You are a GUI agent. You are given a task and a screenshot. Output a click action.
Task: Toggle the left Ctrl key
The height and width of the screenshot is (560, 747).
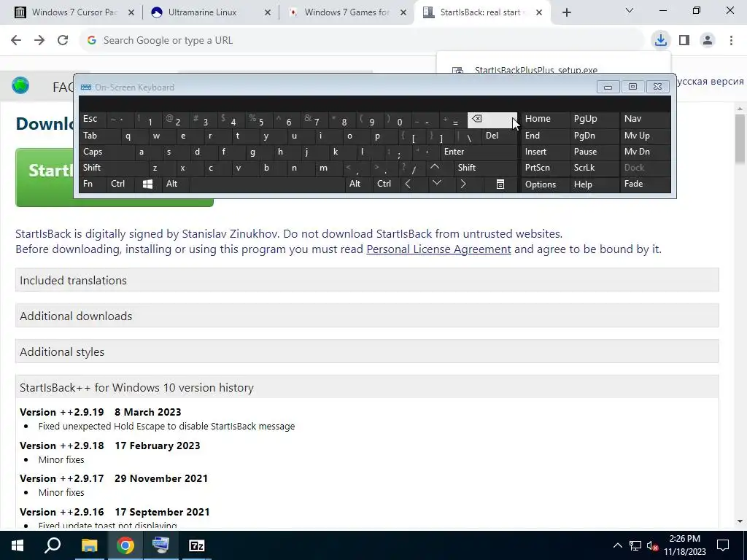pos(120,184)
